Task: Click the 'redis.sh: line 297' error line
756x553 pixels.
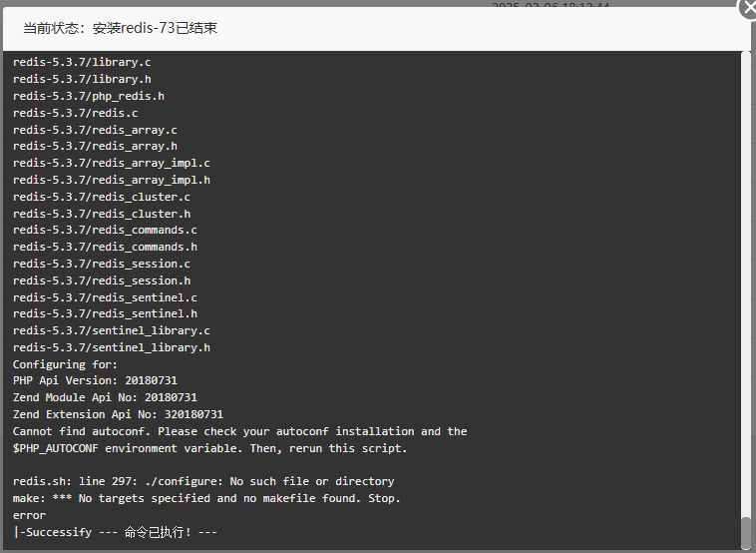Action: (203, 481)
